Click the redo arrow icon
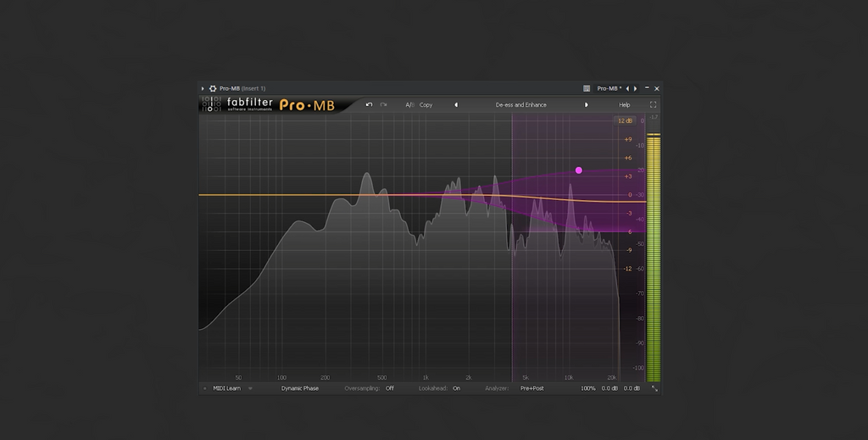 pyautogui.click(x=383, y=104)
